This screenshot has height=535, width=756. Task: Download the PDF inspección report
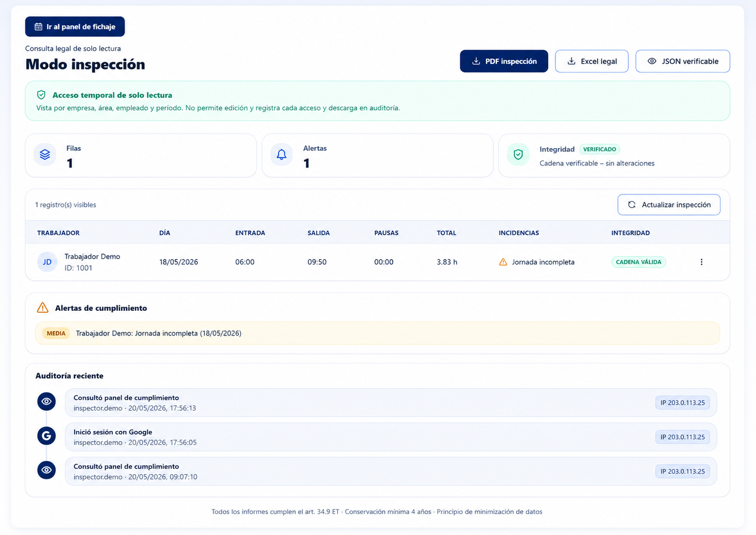504,61
